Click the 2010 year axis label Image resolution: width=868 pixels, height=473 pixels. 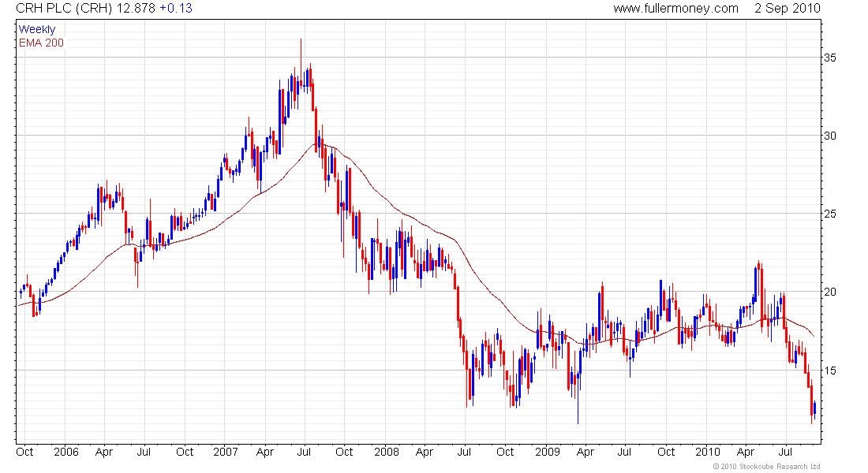pos(708,452)
